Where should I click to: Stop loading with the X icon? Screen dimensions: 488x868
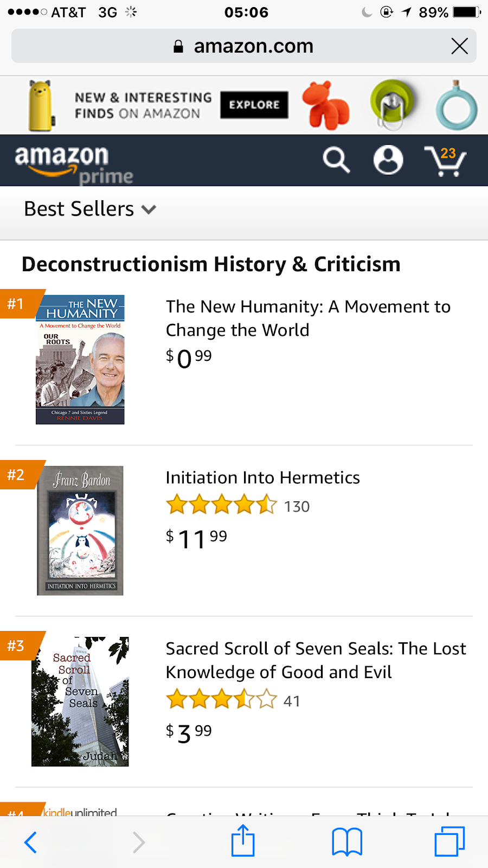459,46
